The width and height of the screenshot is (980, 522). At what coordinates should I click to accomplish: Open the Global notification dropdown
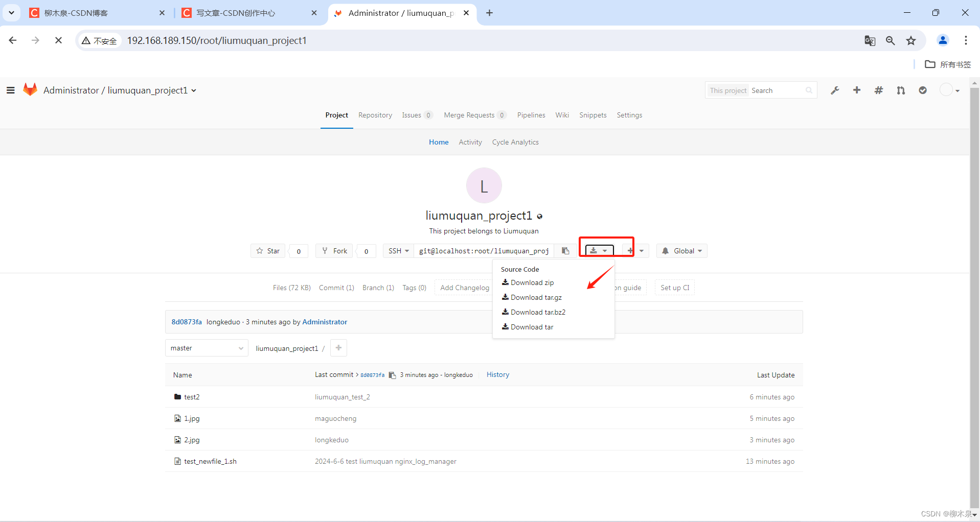point(682,251)
